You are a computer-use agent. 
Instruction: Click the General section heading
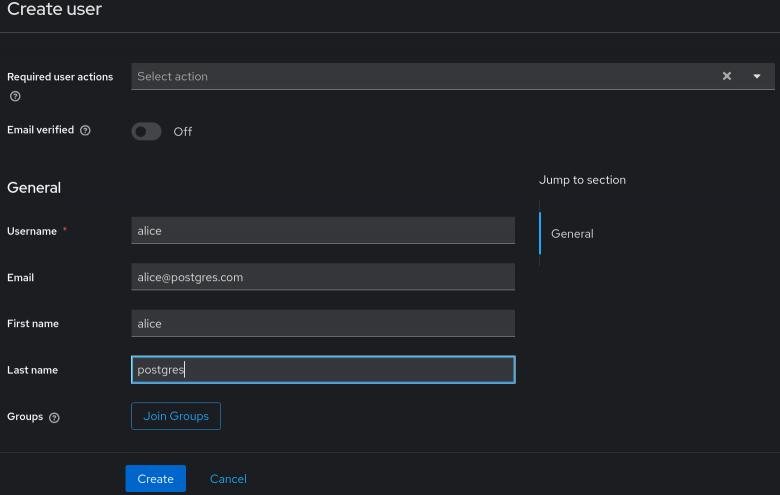[34, 188]
